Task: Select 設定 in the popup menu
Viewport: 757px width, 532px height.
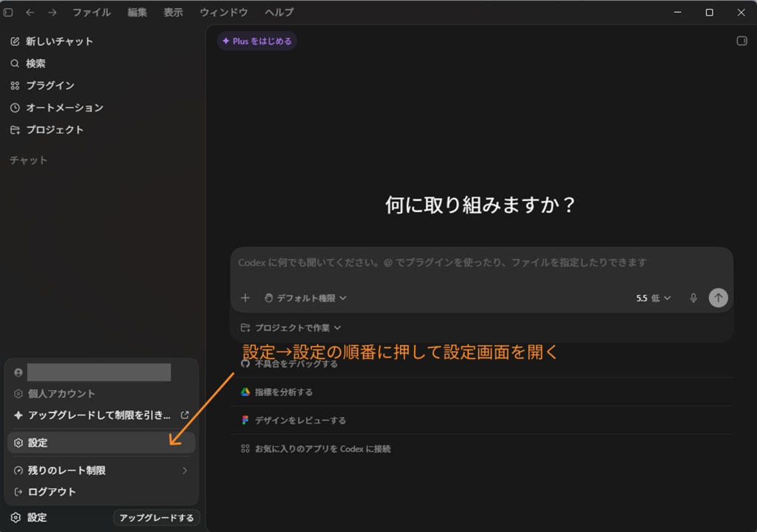Action: click(x=101, y=443)
